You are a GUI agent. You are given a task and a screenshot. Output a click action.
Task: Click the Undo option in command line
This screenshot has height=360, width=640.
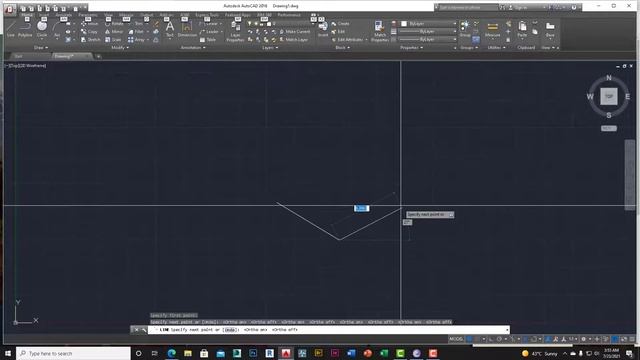[230, 330]
